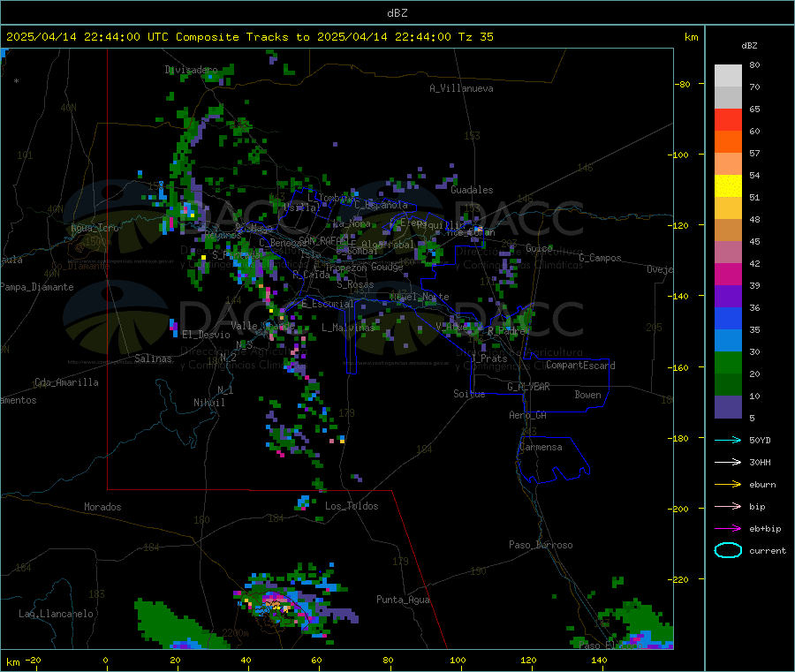Click the 'eb+bip' legend label
The height and width of the screenshot is (672, 795).
tap(765, 529)
